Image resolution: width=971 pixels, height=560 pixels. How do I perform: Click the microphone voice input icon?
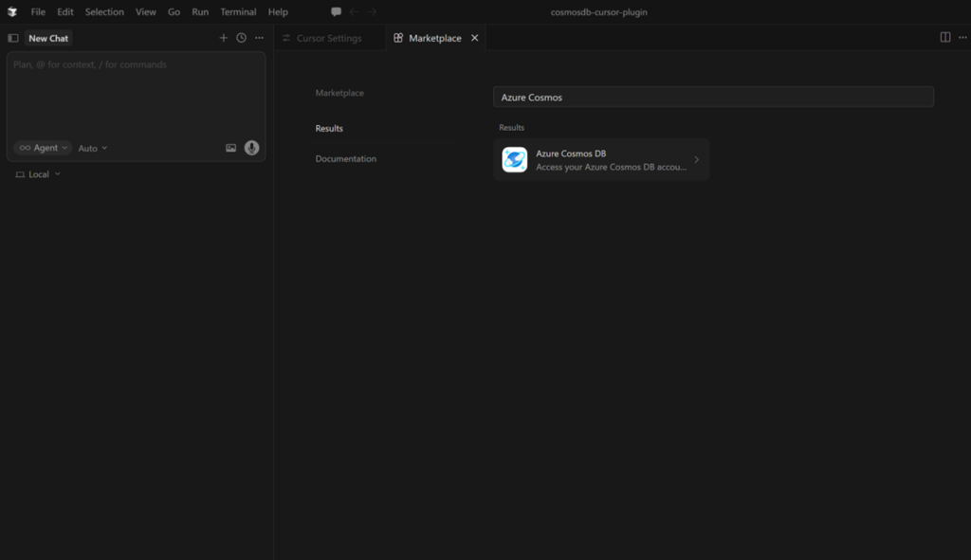click(x=249, y=148)
